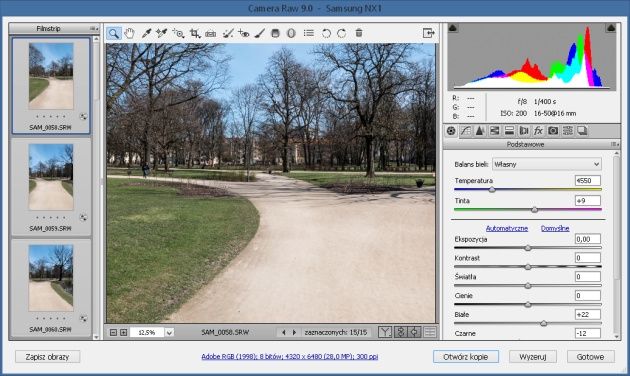Open the Split Toning panel tab
The width and height of the screenshot is (630, 376).
coord(509,131)
